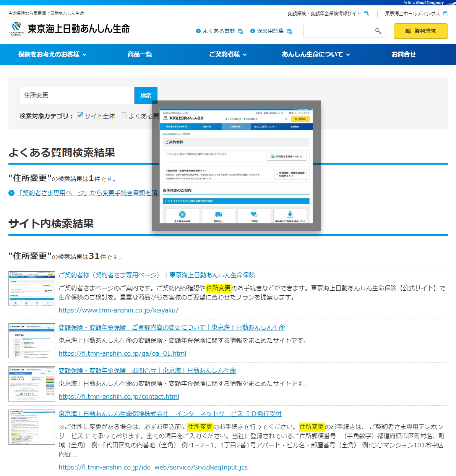This screenshot has height=476, width=456.
Task: Click thumbnail for ご契約者様 result
Action: coord(32,288)
